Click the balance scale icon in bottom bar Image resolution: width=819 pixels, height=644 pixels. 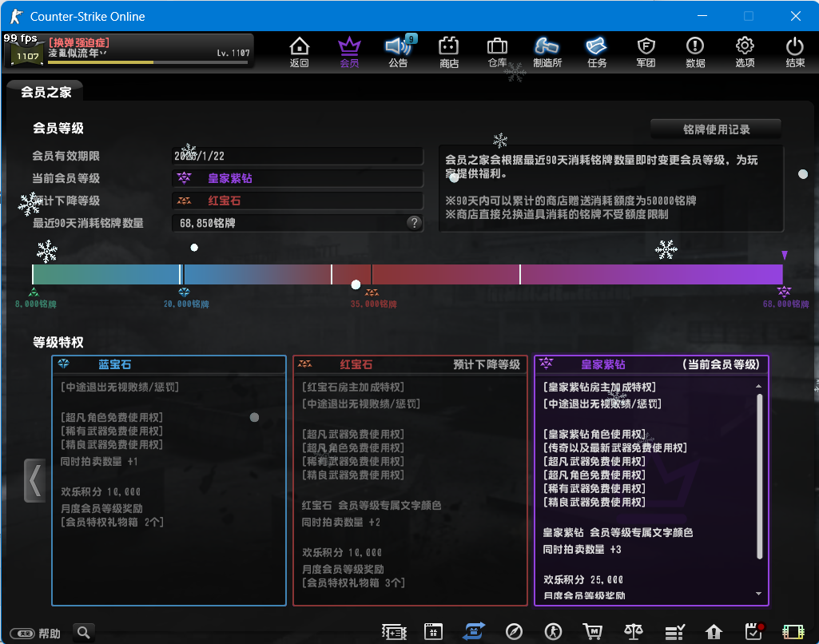tap(634, 631)
